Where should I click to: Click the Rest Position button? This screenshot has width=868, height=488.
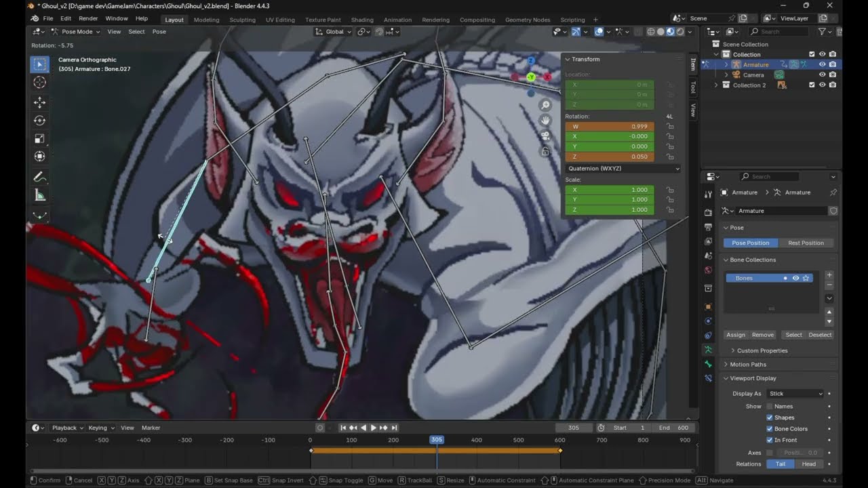pyautogui.click(x=806, y=243)
